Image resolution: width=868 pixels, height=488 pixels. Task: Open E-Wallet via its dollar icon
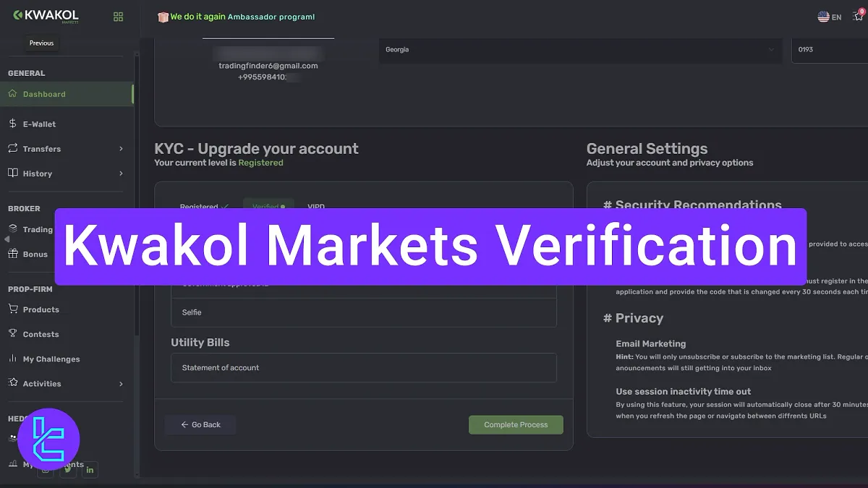12,124
